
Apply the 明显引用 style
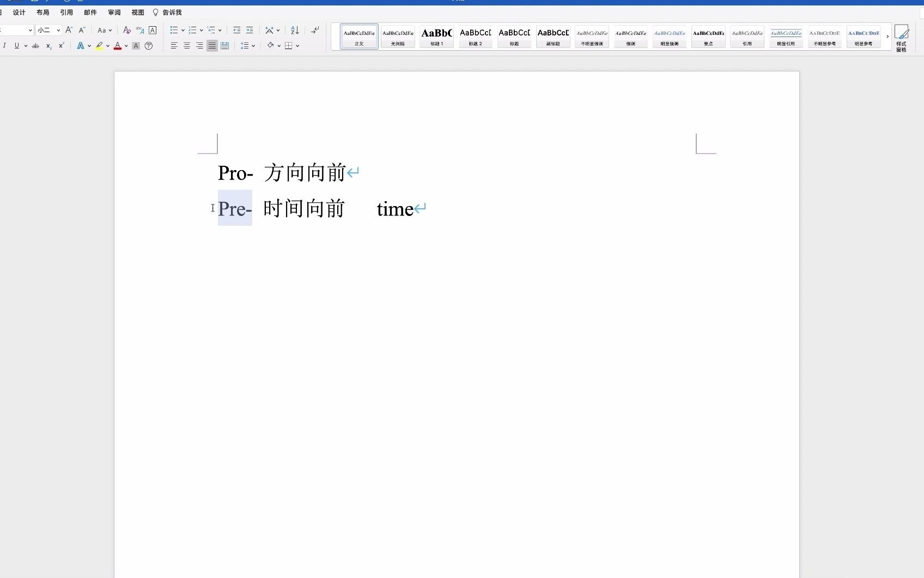click(786, 37)
